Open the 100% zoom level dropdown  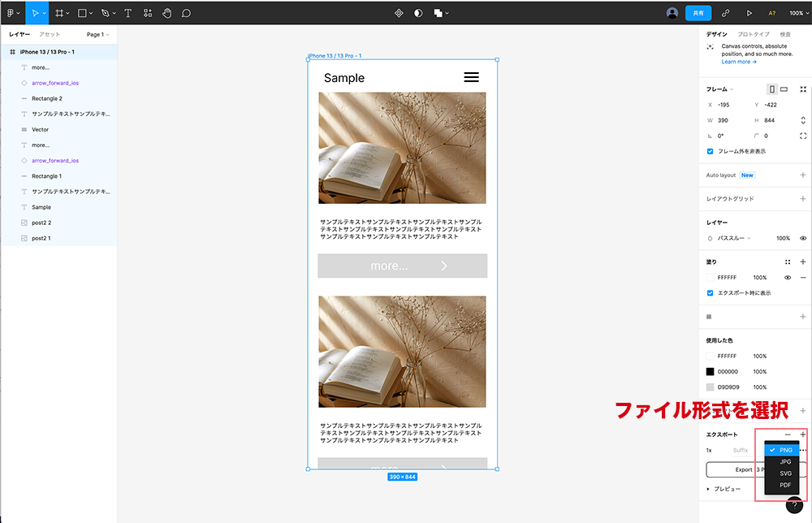coord(797,13)
